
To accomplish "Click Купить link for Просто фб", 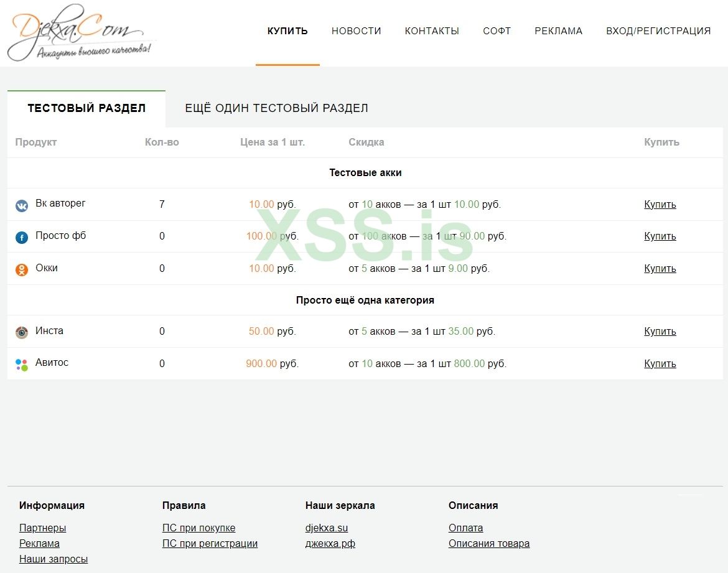I will tap(660, 236).
